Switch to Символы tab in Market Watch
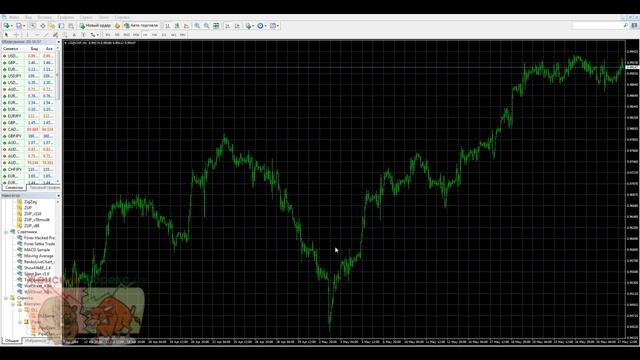Viewport: 640px width, 360px height. (x=13, y=188)
